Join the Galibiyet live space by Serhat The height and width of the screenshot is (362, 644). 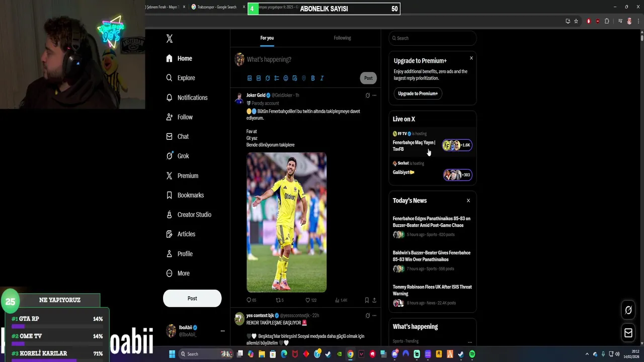432,171
